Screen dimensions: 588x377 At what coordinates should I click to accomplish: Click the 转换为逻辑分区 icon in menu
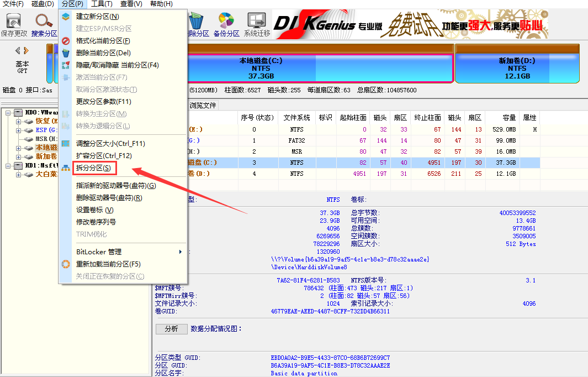click(x=66, y=126)
